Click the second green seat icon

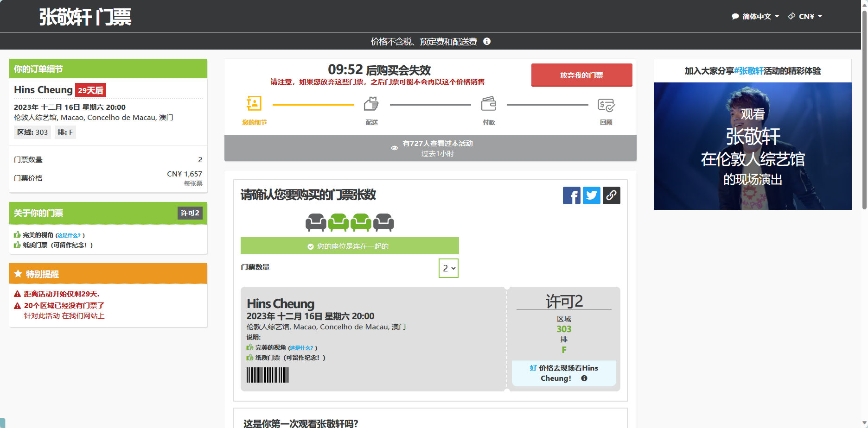[338, 222]
